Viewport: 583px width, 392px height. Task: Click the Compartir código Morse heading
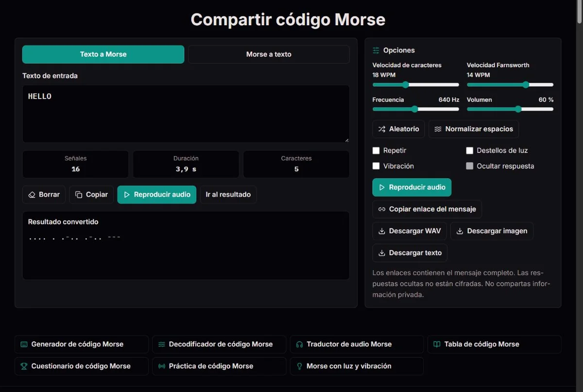(x=288, y=19)
